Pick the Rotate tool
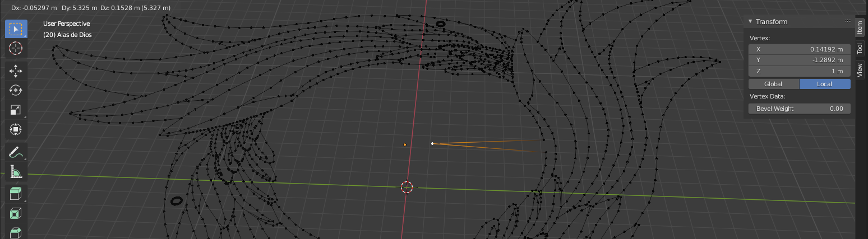The height and width of the screenshot is (239, 868). tap(16, 90)
